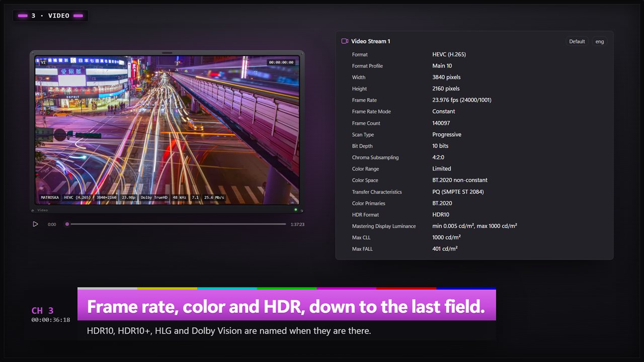Click the headline about frame rate, color and HDR
The image size is (644, 362).
pos(286,307)
